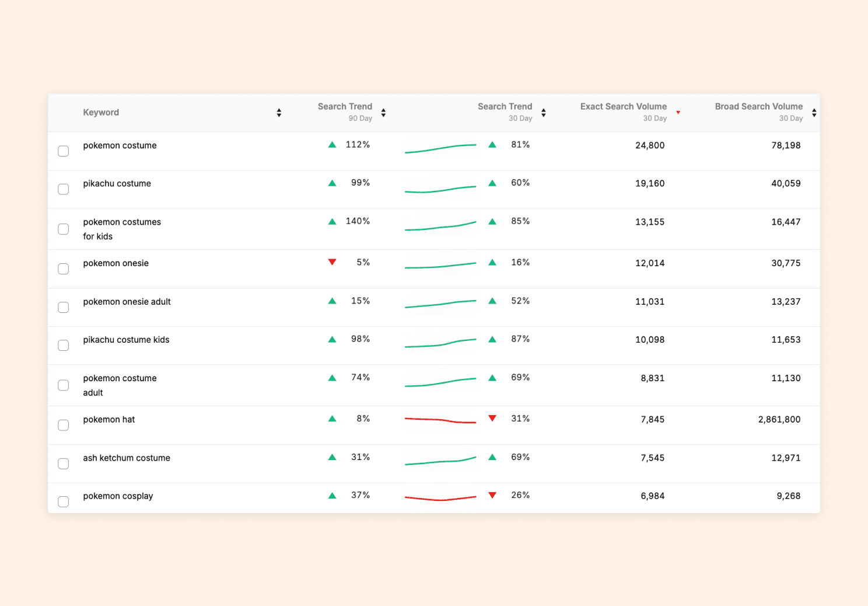868x606 pixels.
Task: Open the pokemon costumes for kids keyword
Action: coord(122,229)
